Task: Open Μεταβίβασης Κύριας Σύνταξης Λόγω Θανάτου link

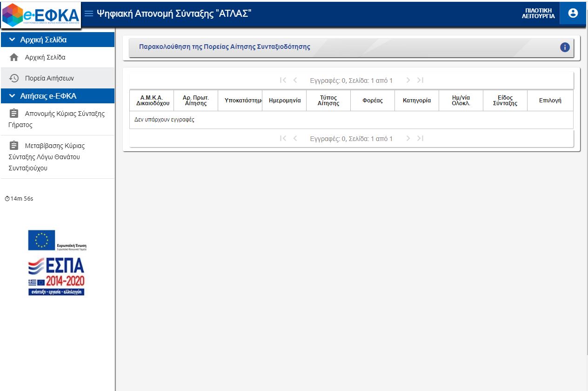Action: [x=54, y=146]
